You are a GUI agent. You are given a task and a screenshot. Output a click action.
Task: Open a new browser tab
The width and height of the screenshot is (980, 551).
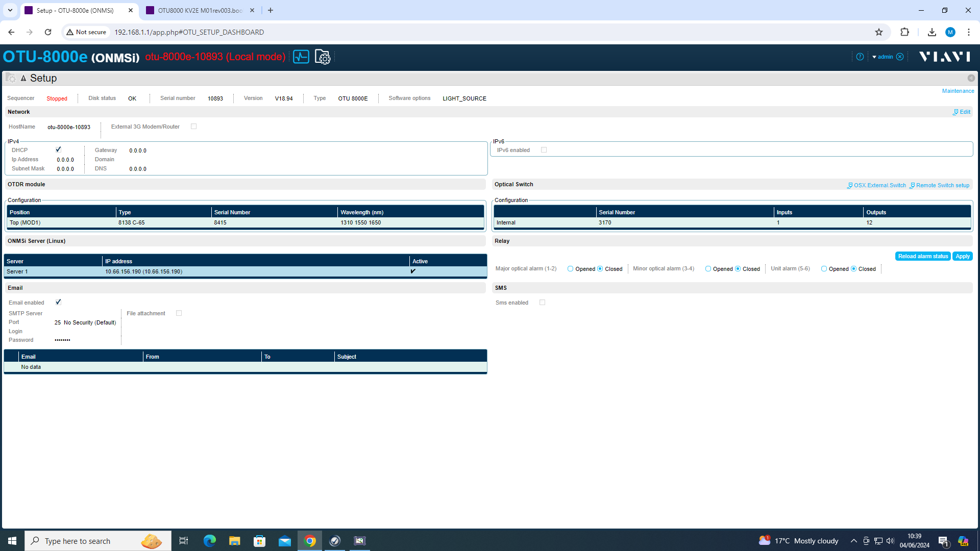tap(271, 10)
